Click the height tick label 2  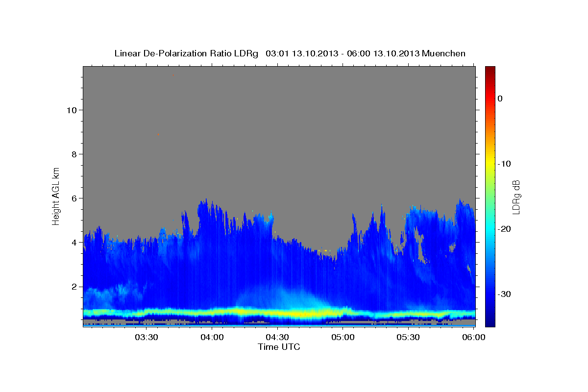pyautogui.click(x=73, y=287)
